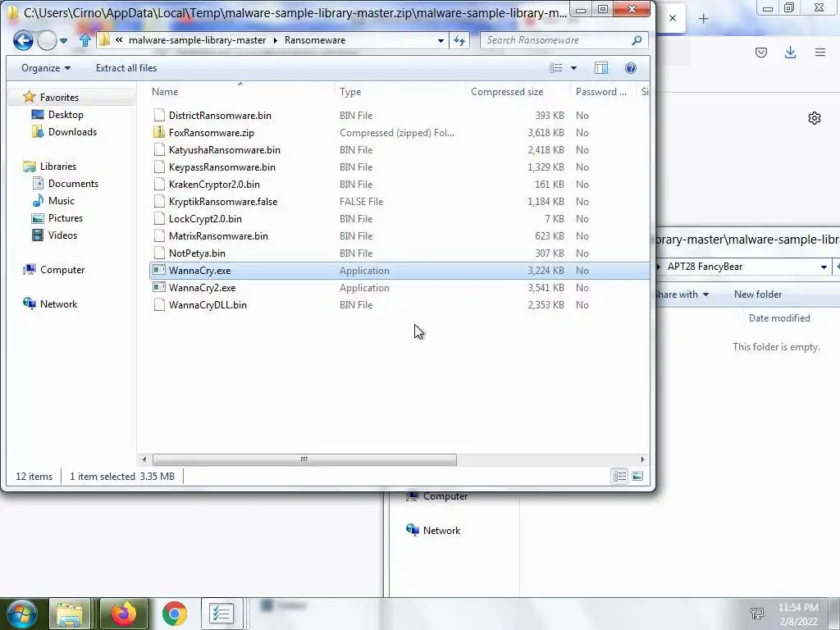Expand the APT28 FancyBear address dropdown

tap(824, 267)
